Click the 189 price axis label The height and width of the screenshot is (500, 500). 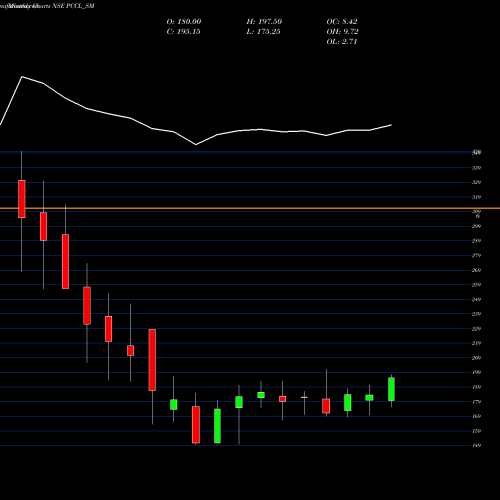point(476,387)
